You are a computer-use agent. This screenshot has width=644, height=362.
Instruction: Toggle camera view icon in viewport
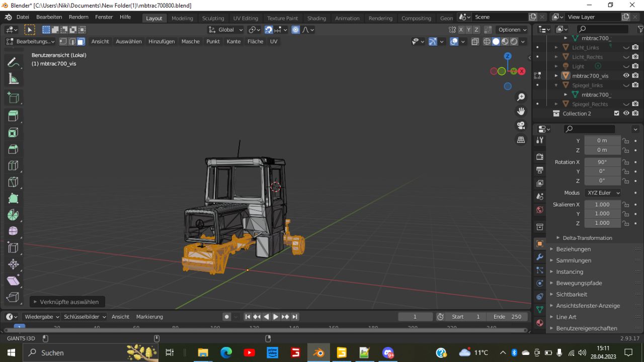521,125
